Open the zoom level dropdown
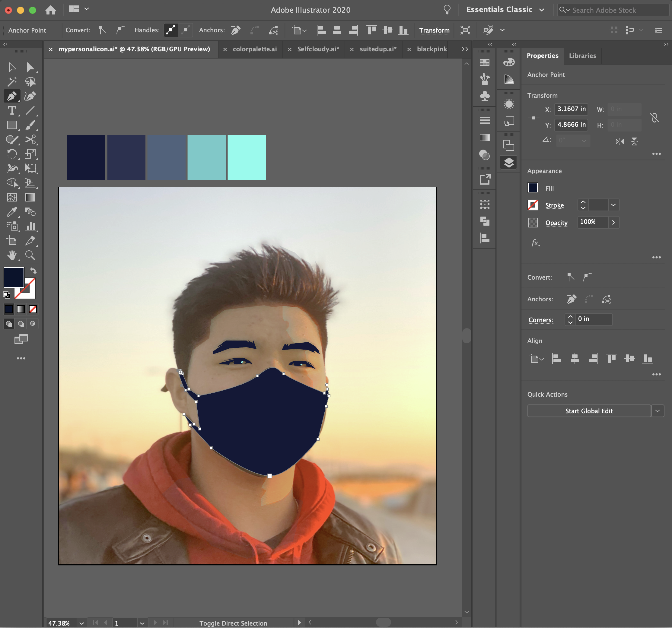 click(x=82, y=623)
